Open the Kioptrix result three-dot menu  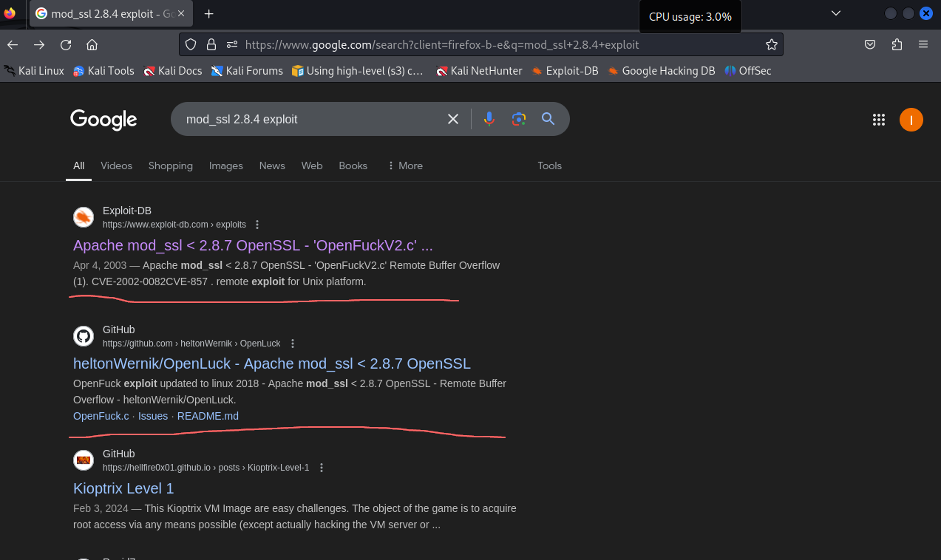point(322,468)
